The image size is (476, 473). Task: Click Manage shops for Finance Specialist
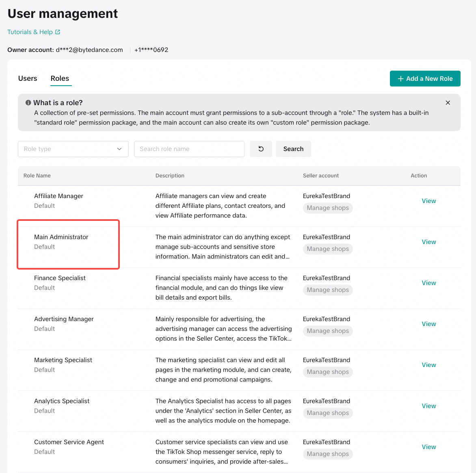327,290
